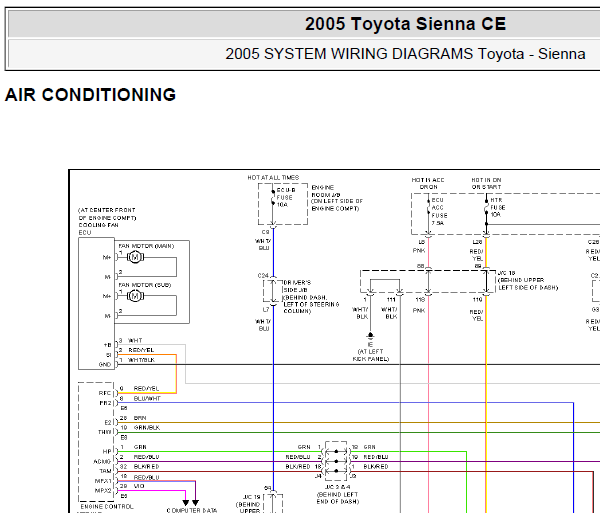Click the 'HOT IN ACC OR ON' label
Viewport: 600px width, 513px height.
tap(428, 183)
